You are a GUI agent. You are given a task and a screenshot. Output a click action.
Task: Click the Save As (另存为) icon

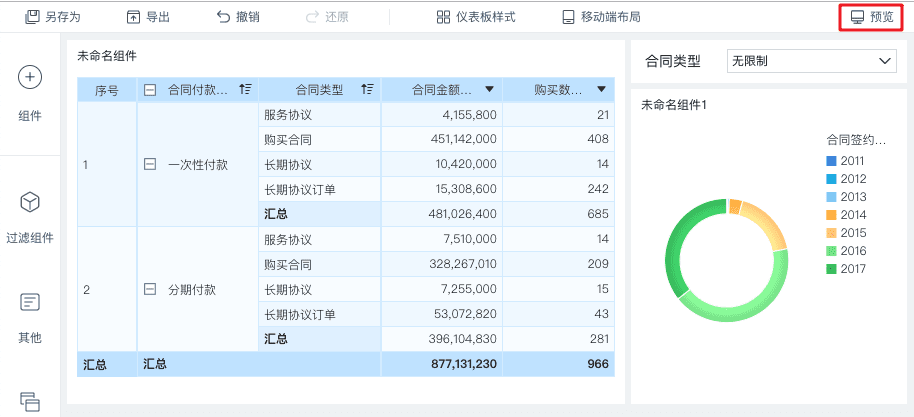pos(33,17)
